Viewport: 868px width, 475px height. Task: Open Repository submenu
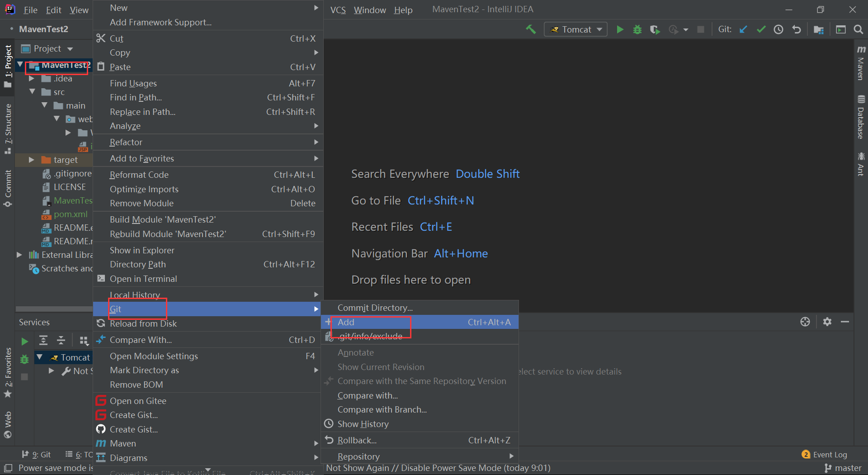click(420, 456)
